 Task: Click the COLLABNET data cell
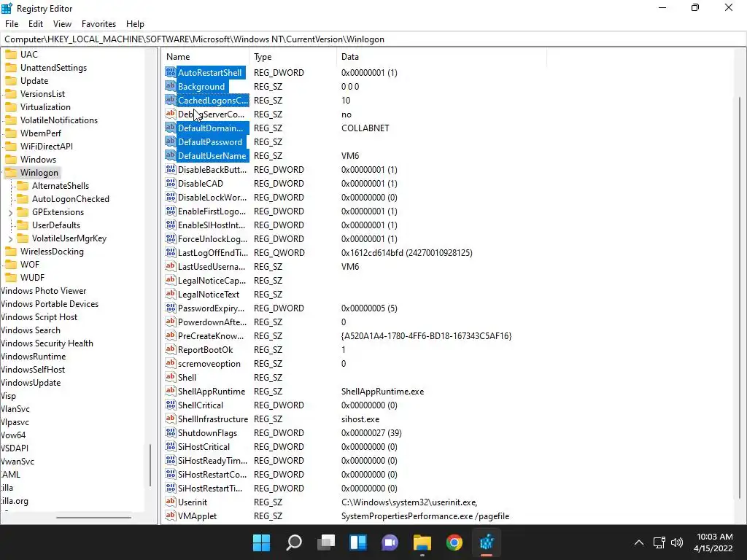click(365, 128)
